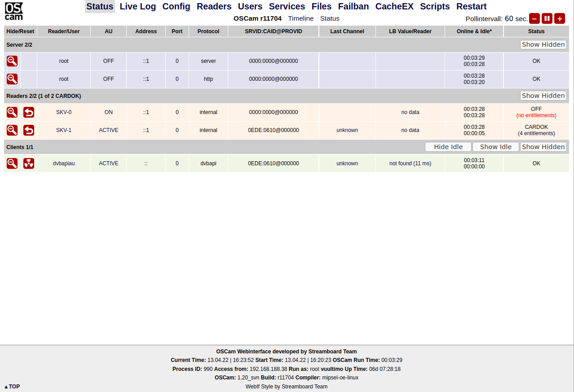574x392 pixels.
Task: Reset the dvbapiau client with radiation icon
Action: click(x=29, y=163)
